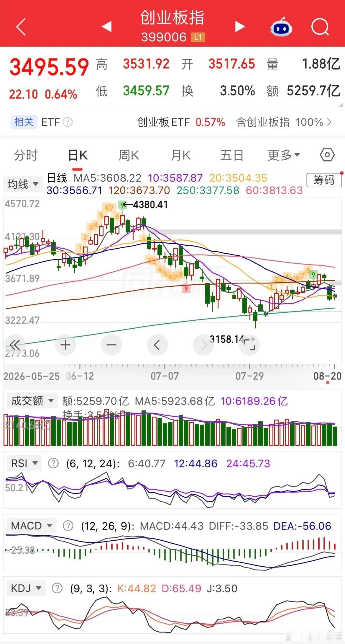Enter fullscreen chart mode icon
The height and width of the screenshot is (644, 345).
click(x=249, y=344)
